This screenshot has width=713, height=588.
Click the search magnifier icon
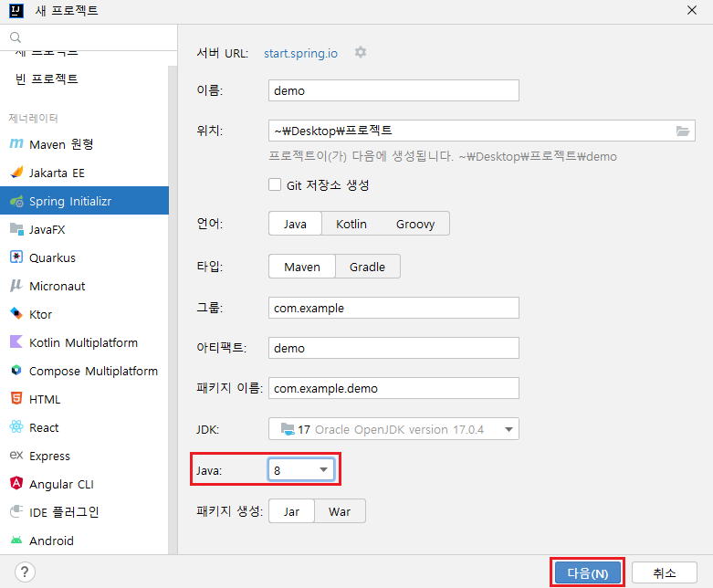[x=16, y=37]
